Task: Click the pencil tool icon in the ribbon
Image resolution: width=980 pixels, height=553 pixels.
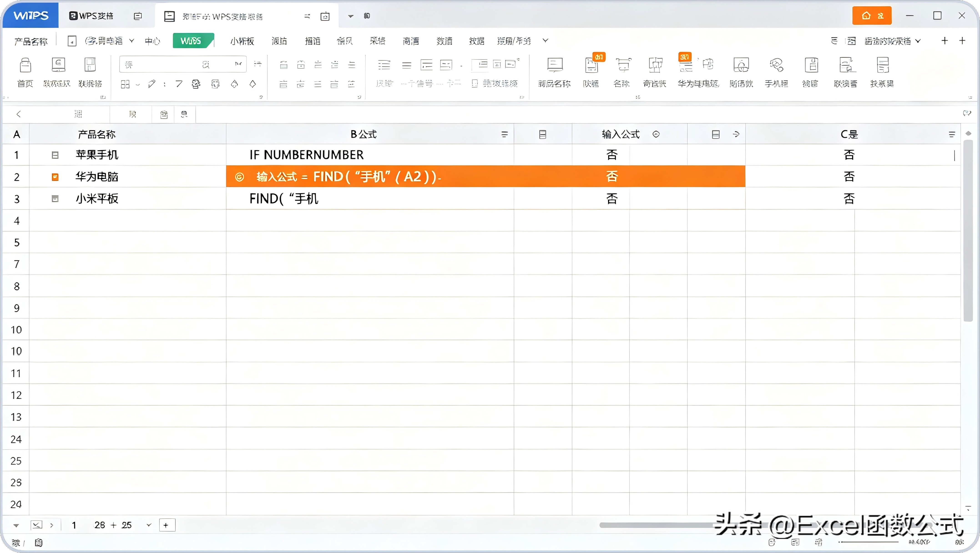Action: pos(152,84)
